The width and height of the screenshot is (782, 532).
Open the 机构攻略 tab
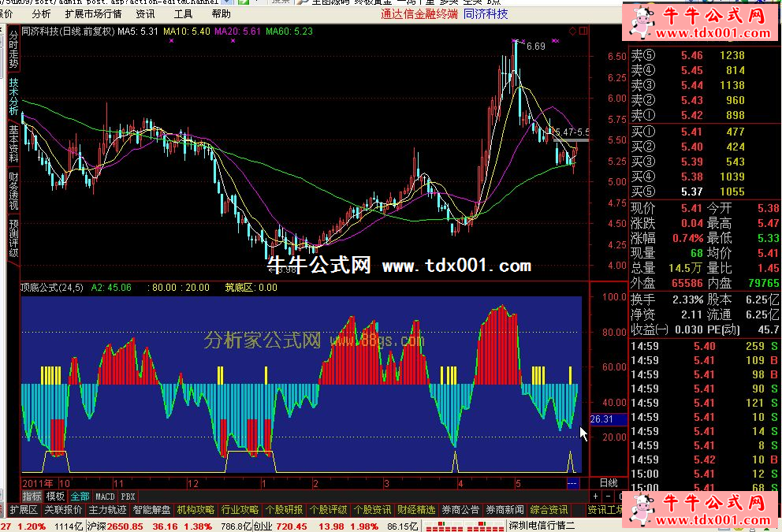pyautogui.click(x=195, y=510)
